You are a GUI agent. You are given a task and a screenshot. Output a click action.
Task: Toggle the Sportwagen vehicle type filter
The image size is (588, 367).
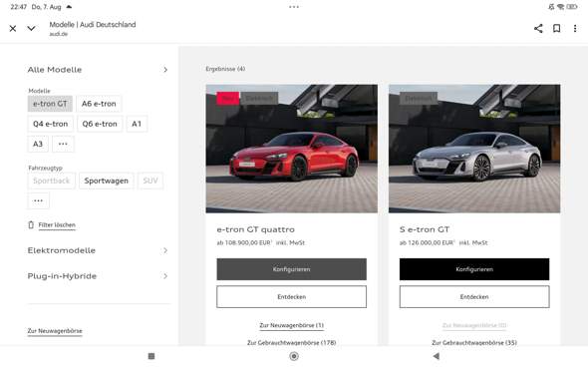click(106, 181)
